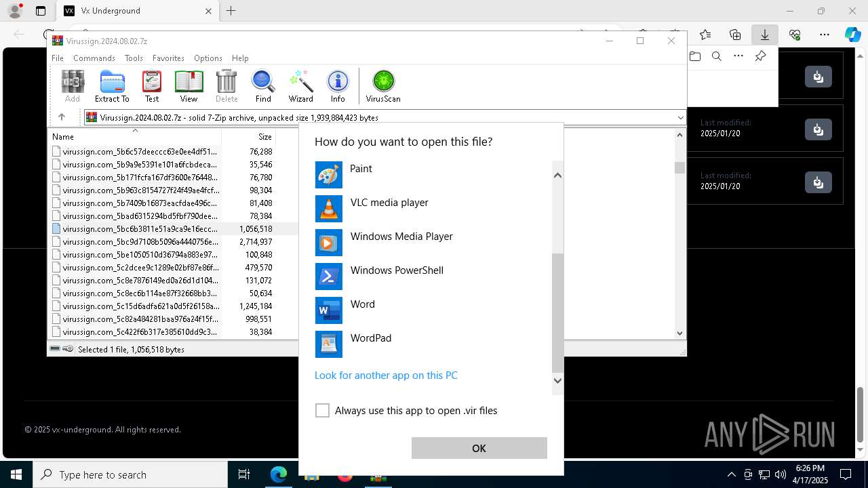Screen dimensions: 868x488
Task: Click the Info toolbar icon in WinRAR
Action: (x=338, y=86)
